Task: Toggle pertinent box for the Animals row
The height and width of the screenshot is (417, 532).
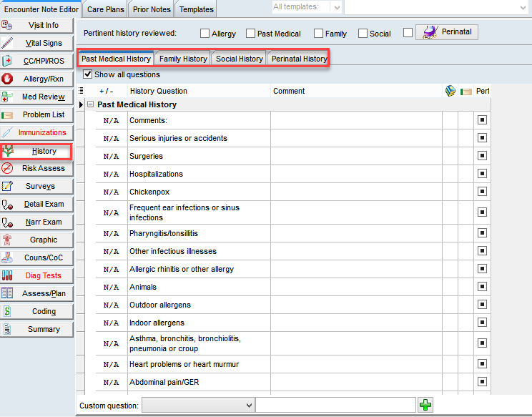Action: (x=482, y=287)
